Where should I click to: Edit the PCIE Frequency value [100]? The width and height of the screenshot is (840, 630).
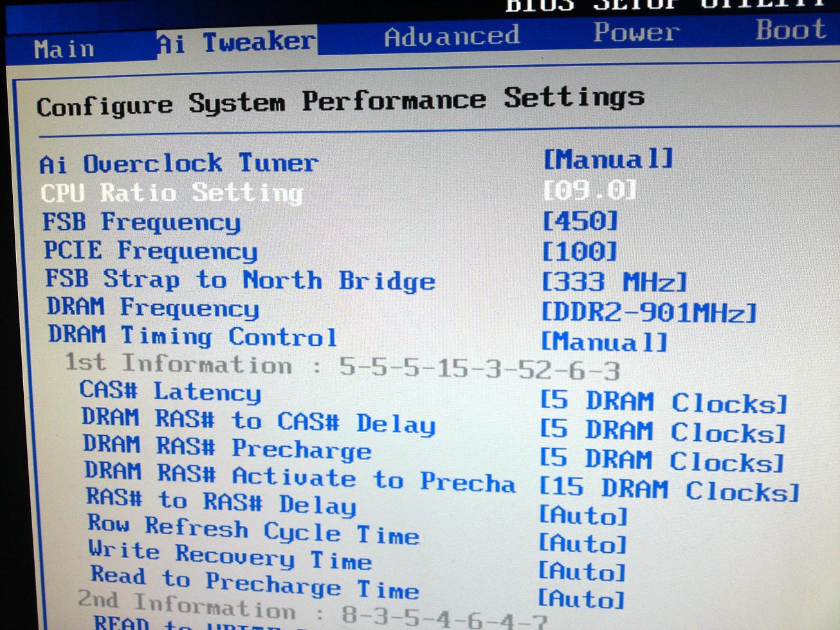(x=579, y=251)
